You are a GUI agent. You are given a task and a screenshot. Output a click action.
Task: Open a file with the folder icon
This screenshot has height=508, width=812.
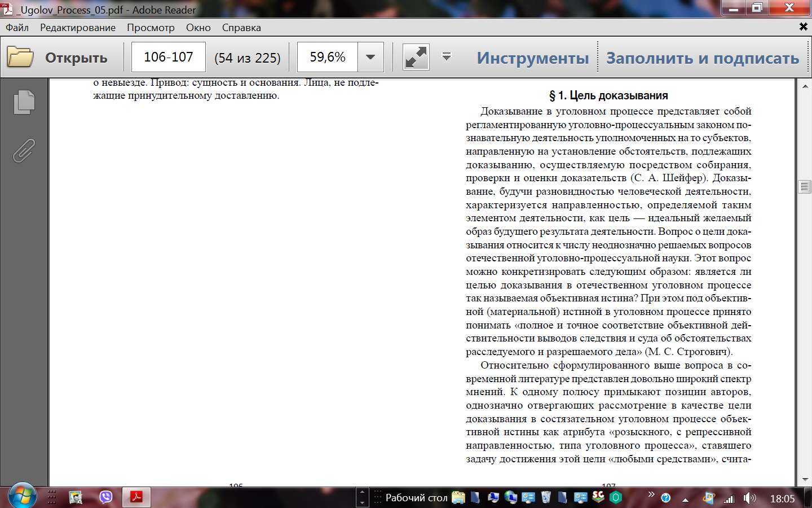tap(20, 57)
